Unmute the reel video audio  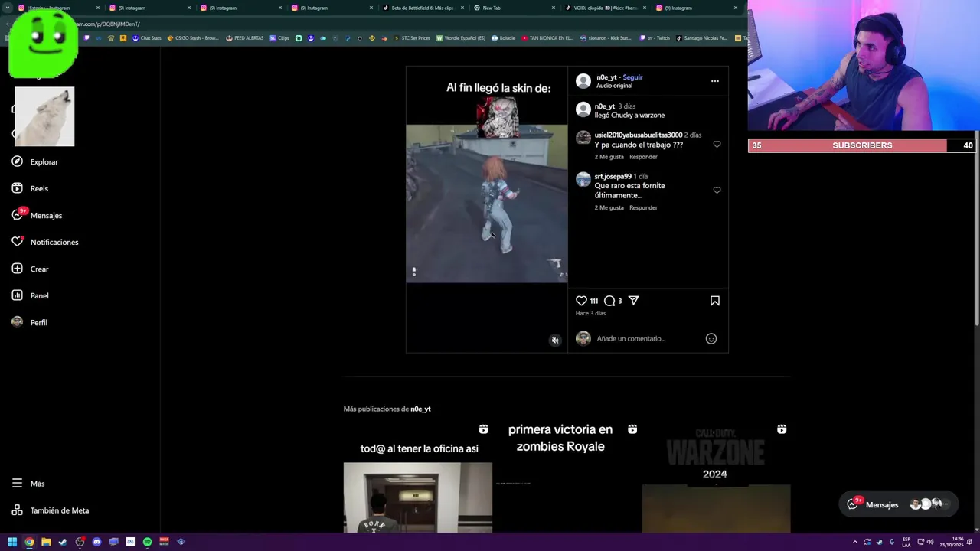(x=555, y=341)
